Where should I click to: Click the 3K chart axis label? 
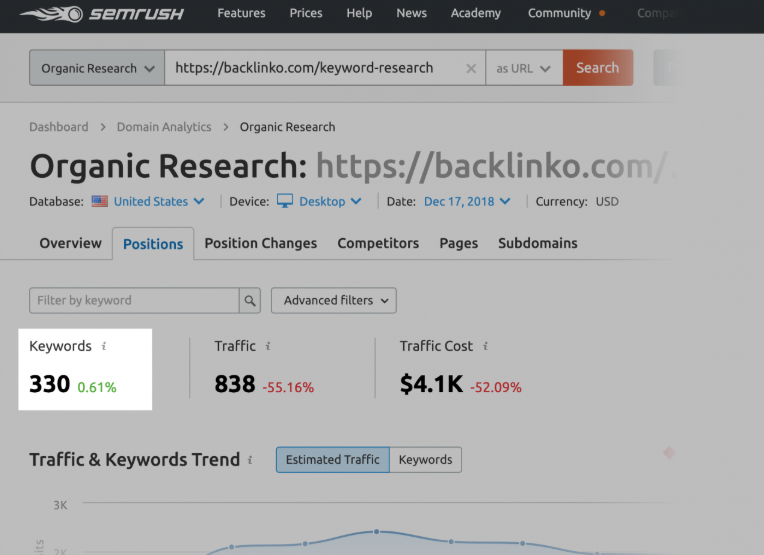pos(60,505)
